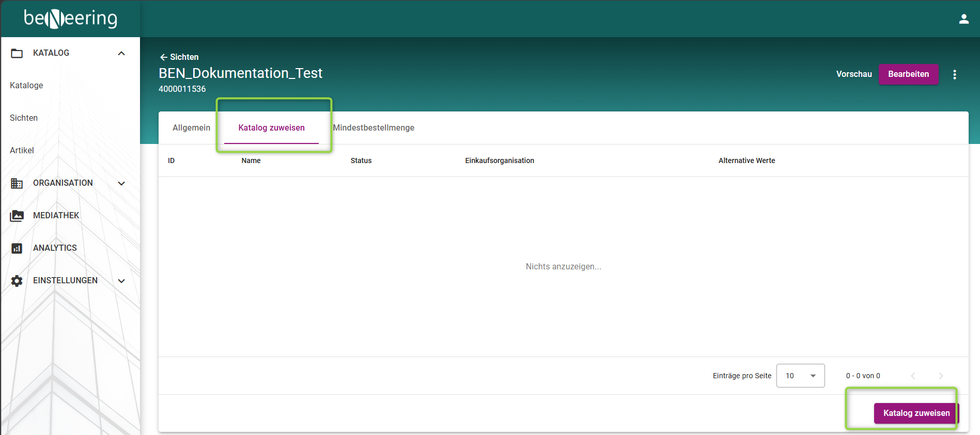This screenshot has height=435, width=980.
Task: Click the view number 4000011536
Action: [x=182, y=89]
